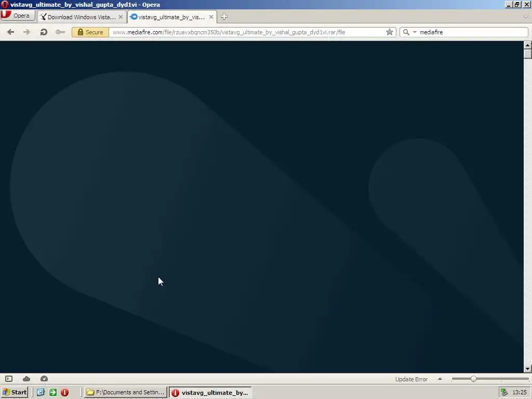The image size is (532, 399).
Task: Click the scrollbar up arrow
Action: [527, 45]
